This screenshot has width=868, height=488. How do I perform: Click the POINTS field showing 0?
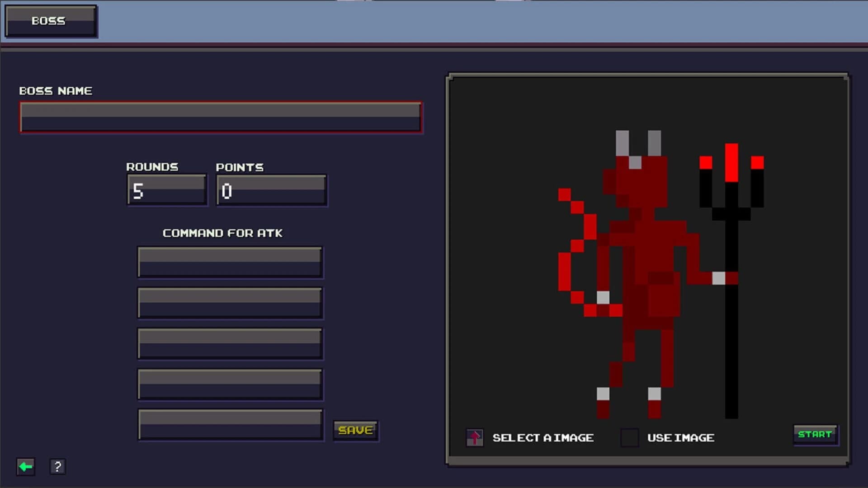click(270, 189)
